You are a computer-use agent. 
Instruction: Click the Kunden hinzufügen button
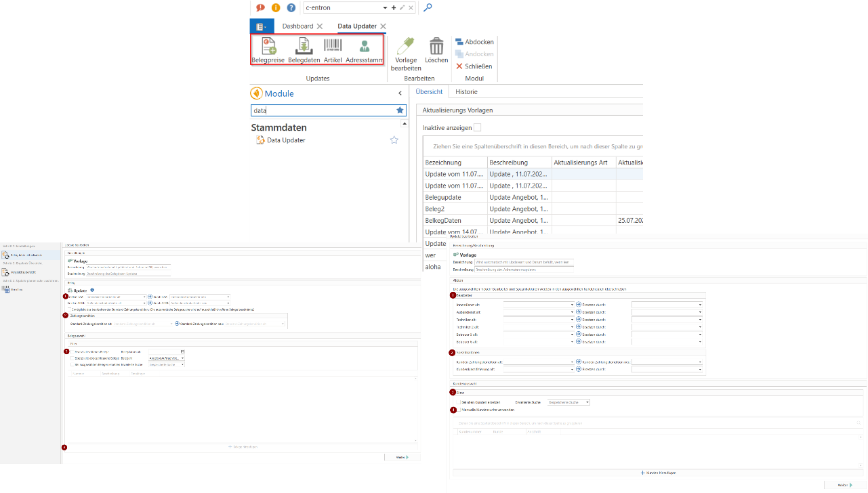pos(658,473)
